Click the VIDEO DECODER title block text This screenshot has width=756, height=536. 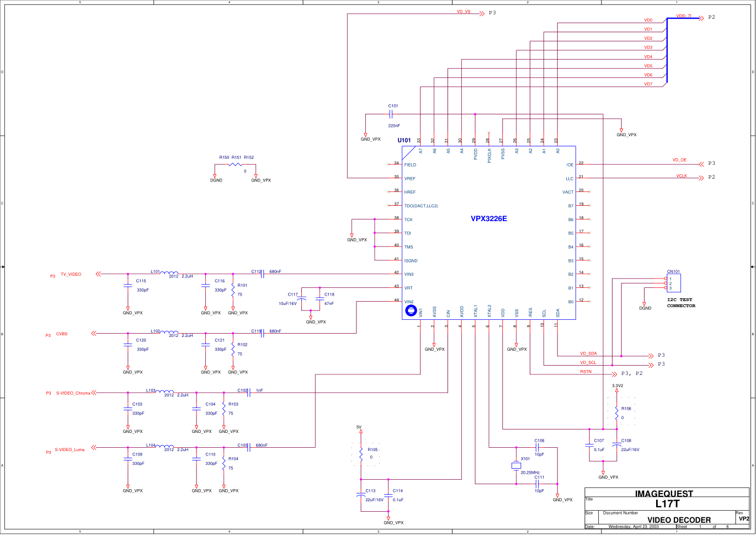click(679, 519)
